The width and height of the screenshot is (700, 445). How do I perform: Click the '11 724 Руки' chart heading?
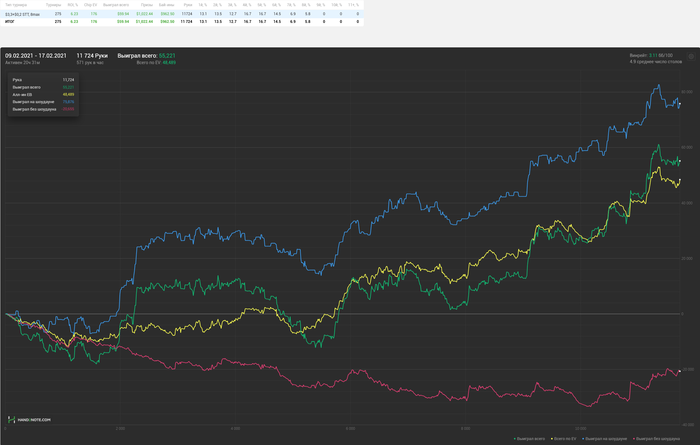point(92,56)
